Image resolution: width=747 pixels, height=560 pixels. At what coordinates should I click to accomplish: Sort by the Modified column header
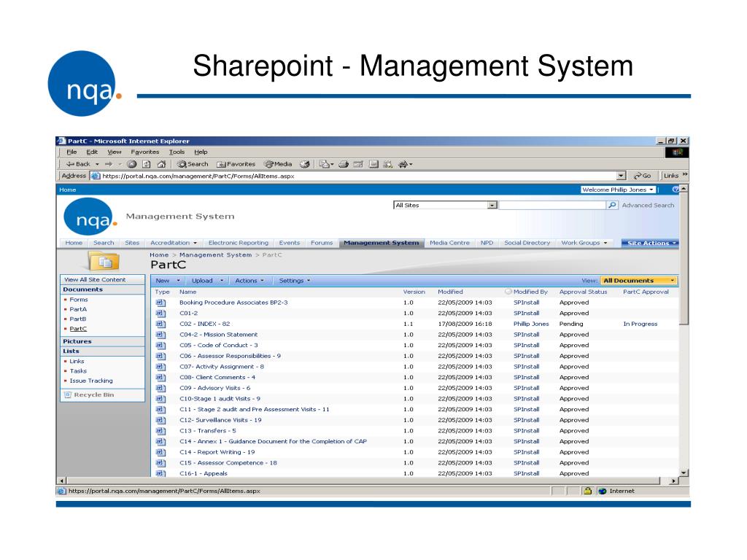450,292
